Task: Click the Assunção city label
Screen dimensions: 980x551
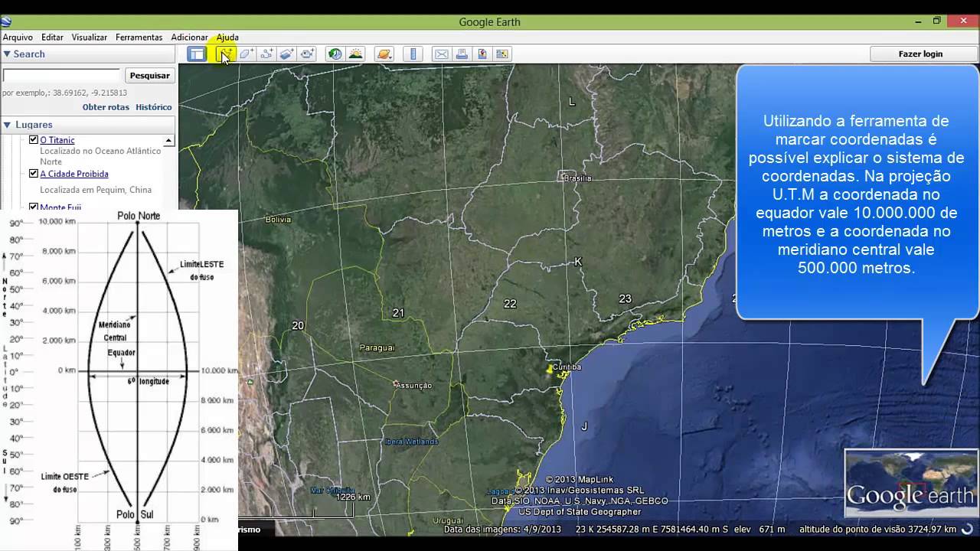Action: (x=414, y=386)
